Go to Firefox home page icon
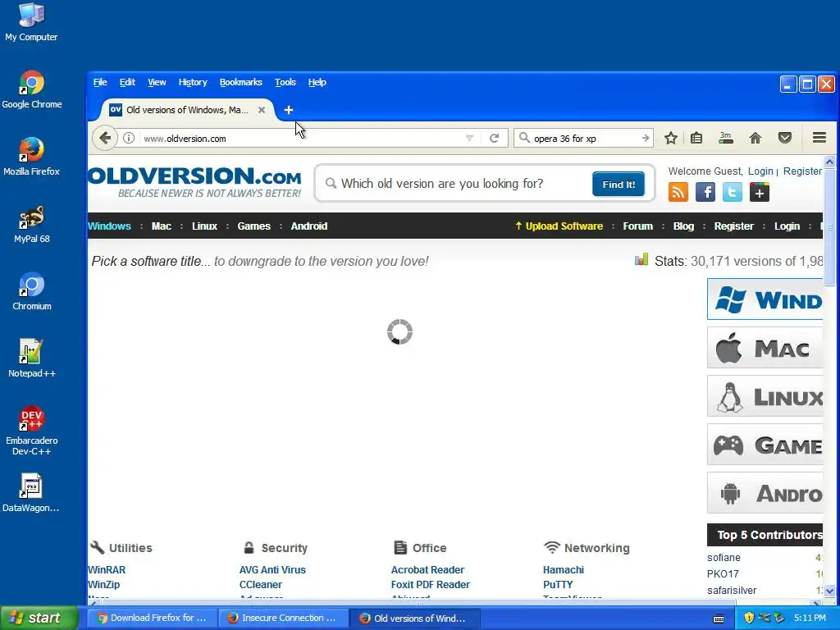The width and height of the screenshot is (840, 630). pos(756,138)
